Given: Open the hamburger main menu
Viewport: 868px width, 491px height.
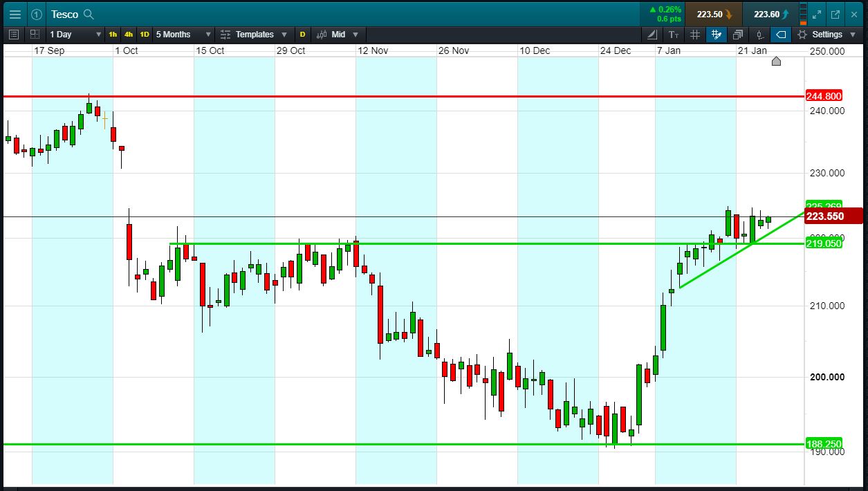Looking at the screenshot, I should 15,14.
